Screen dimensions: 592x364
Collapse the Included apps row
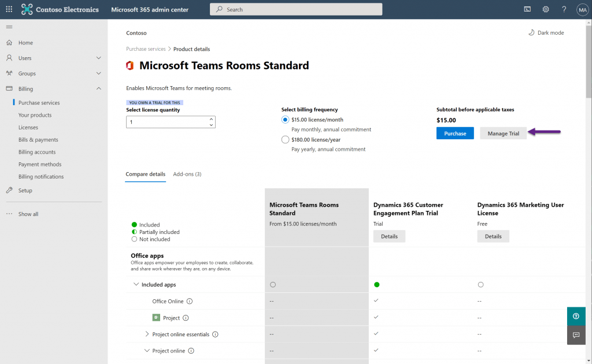point(136,284)
